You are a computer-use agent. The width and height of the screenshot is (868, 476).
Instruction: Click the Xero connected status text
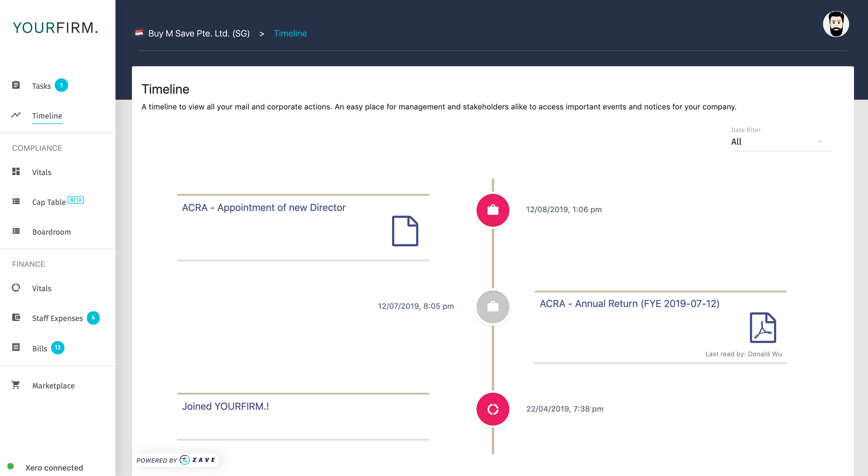point(54,467)
